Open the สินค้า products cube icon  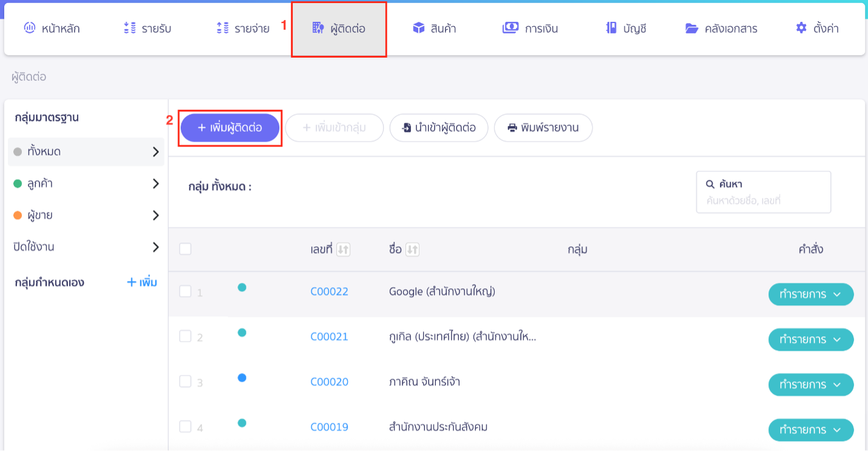tap(418, 27)
